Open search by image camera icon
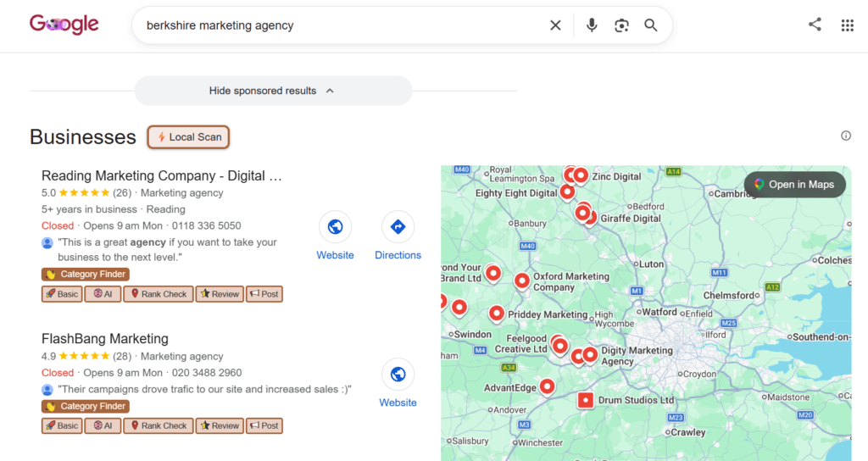 coord(621,25)
